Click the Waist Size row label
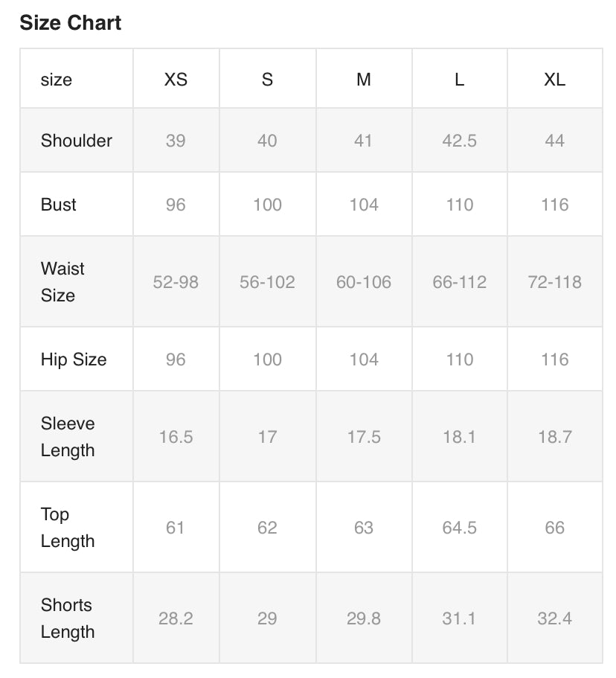The image size is (616, 678). click(x=62, y=282)
